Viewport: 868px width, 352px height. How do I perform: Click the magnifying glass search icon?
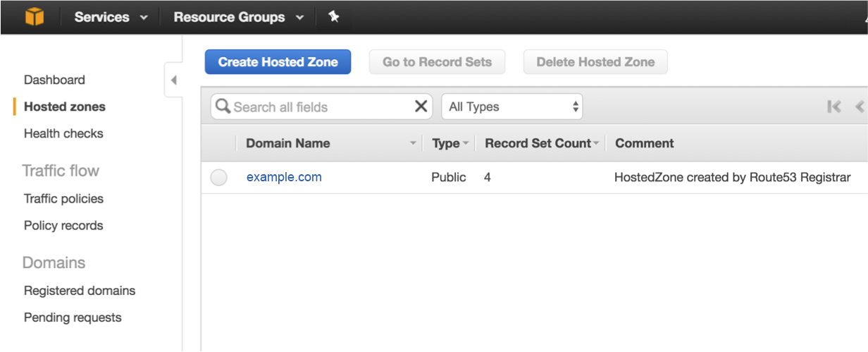pos(223,107)
